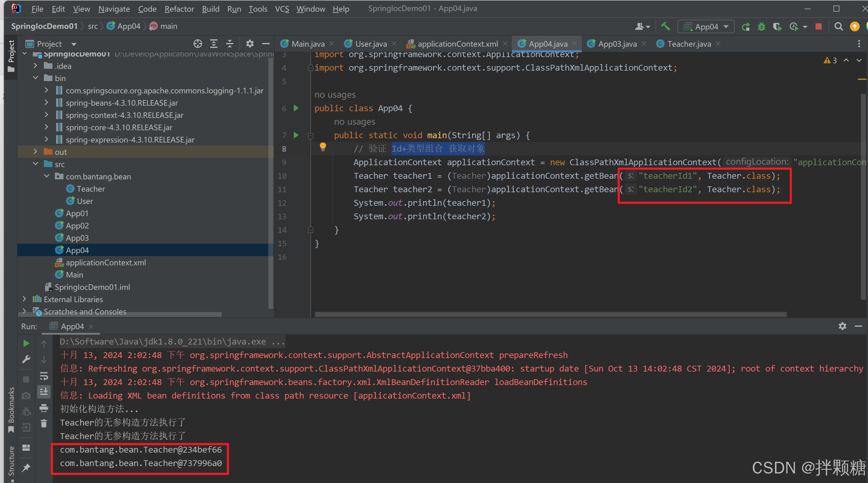
Task: Click the Debug bug icon in toolbar
Action: click(x=761, y=26)
